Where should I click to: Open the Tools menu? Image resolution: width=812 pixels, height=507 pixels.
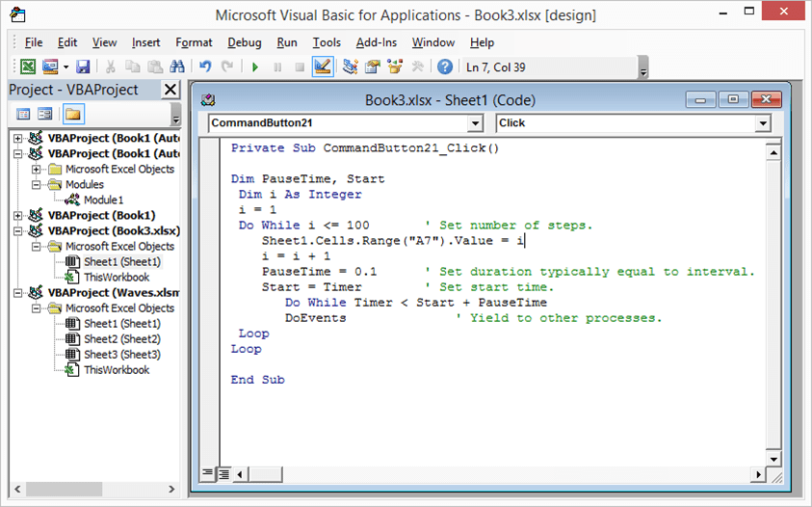pyautogui.click(x=327, y=42)
